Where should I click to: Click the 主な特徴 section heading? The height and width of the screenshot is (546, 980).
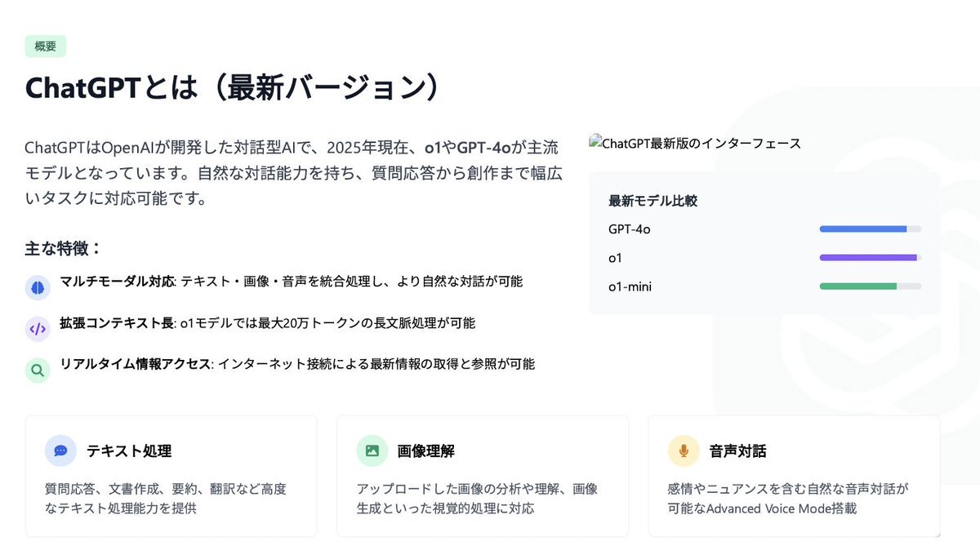(64, 249)
